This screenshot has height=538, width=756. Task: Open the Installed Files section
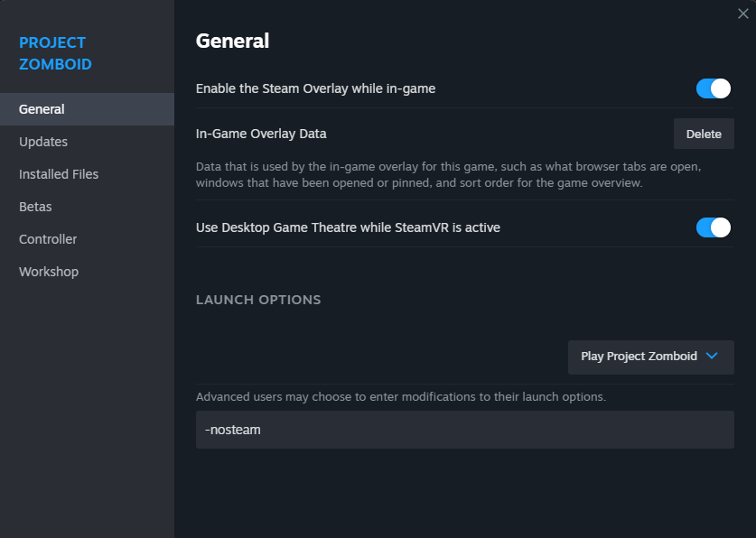59,174
